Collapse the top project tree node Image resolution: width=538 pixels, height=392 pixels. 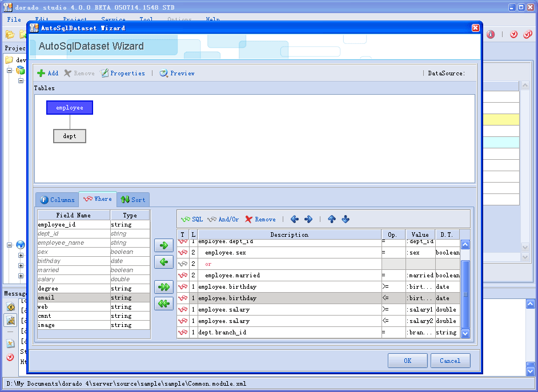point(10,71)
